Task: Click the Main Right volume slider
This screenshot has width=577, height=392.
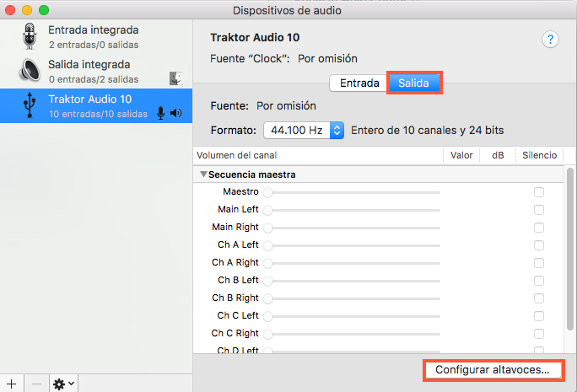Action: (352, 228)
